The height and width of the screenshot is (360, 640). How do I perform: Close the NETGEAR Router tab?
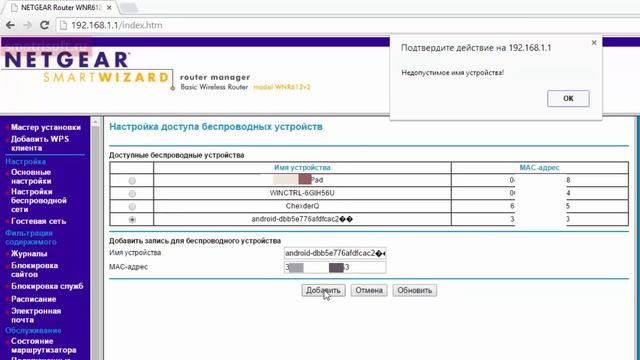[x=109, y=8]
